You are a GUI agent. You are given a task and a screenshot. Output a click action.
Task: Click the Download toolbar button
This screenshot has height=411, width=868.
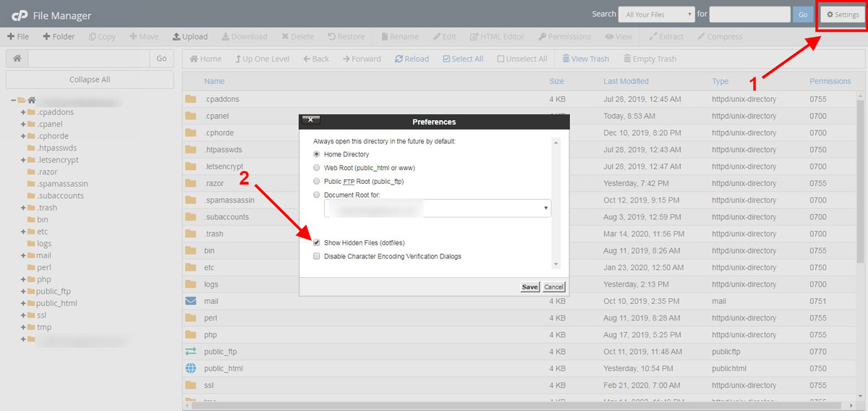(244, 37)
